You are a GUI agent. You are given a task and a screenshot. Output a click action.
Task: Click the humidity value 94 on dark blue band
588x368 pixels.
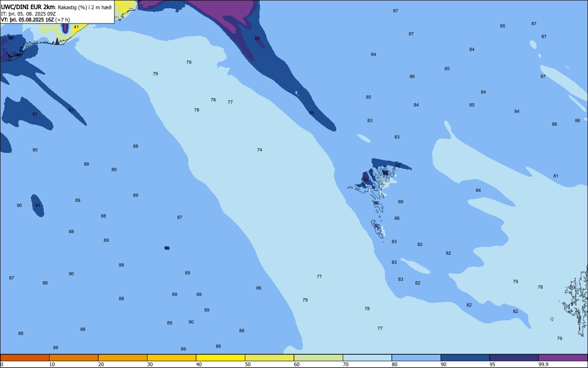pos(311,113)
